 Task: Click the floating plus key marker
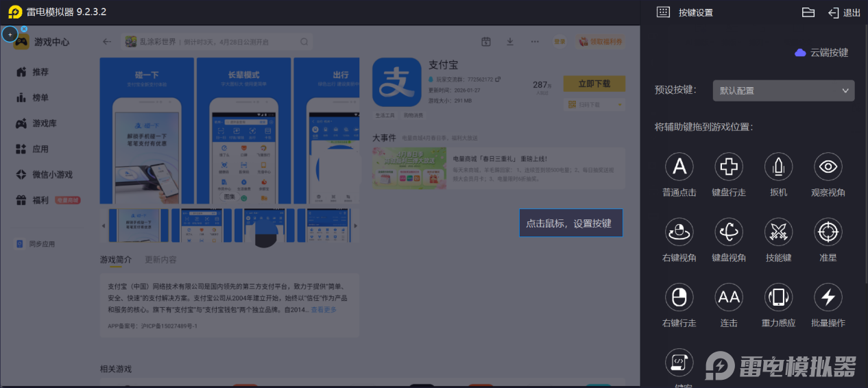[10, 34]
